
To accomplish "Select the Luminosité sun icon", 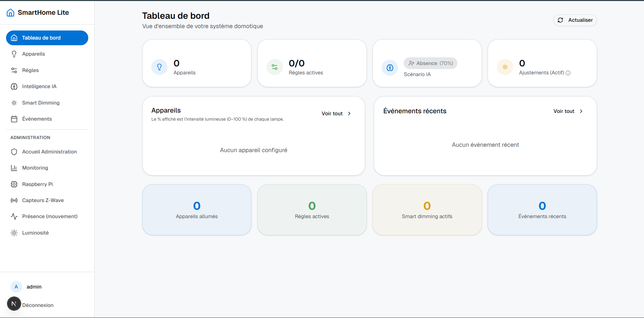I will coord(14,233).
